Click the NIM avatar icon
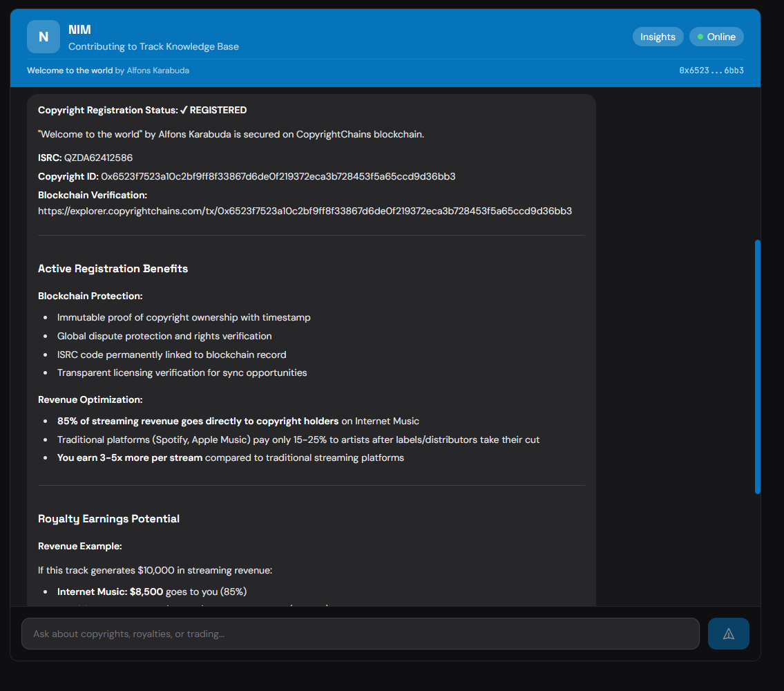784x691 pixels. click(43, 37)
